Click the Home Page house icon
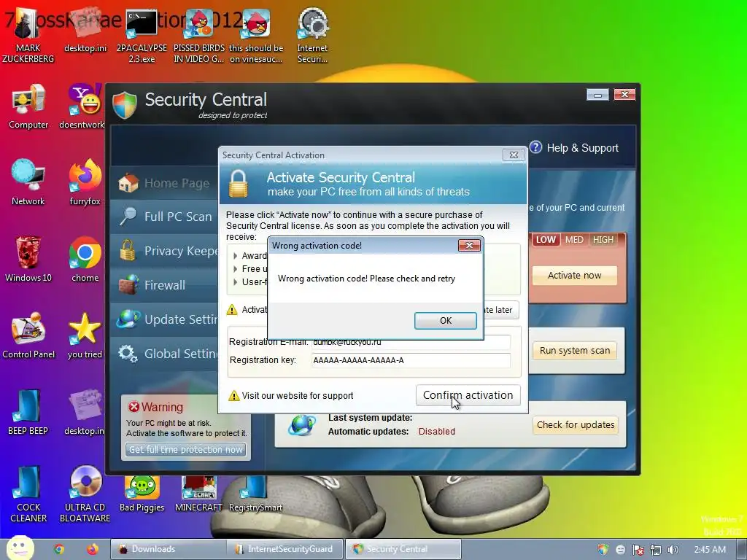The height and width of the screenshot is (560, 747). point(128,183)
